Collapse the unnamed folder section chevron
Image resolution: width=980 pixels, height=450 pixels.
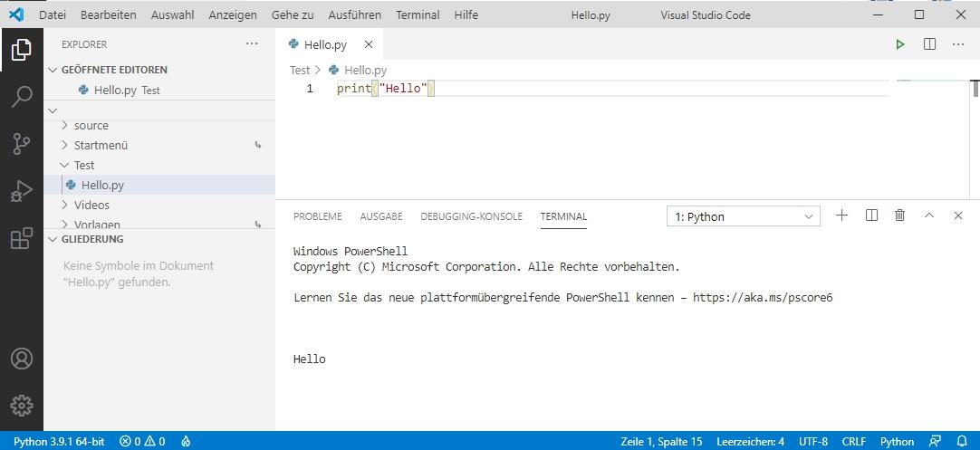coord(53,110)
